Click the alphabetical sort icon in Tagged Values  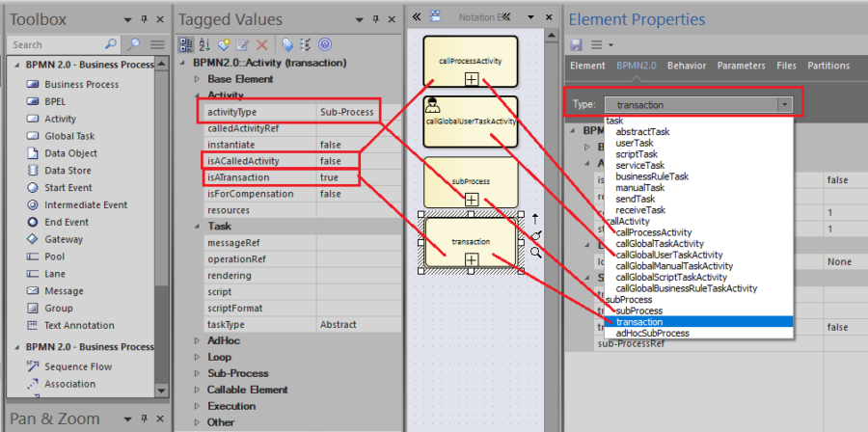[x=204, y=44]
